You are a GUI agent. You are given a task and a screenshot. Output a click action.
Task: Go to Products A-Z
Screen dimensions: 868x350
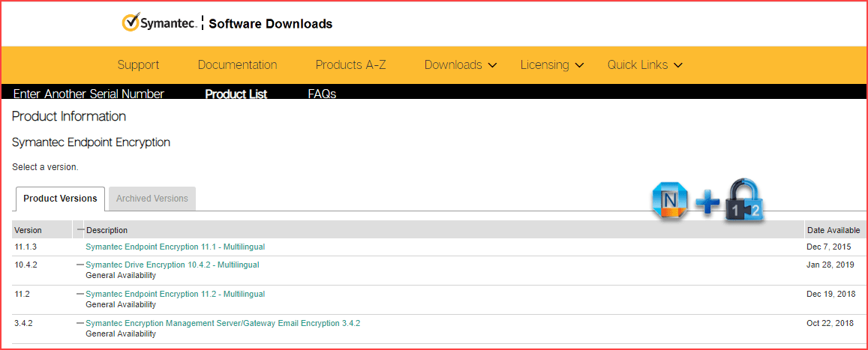(x=350, y=64)
